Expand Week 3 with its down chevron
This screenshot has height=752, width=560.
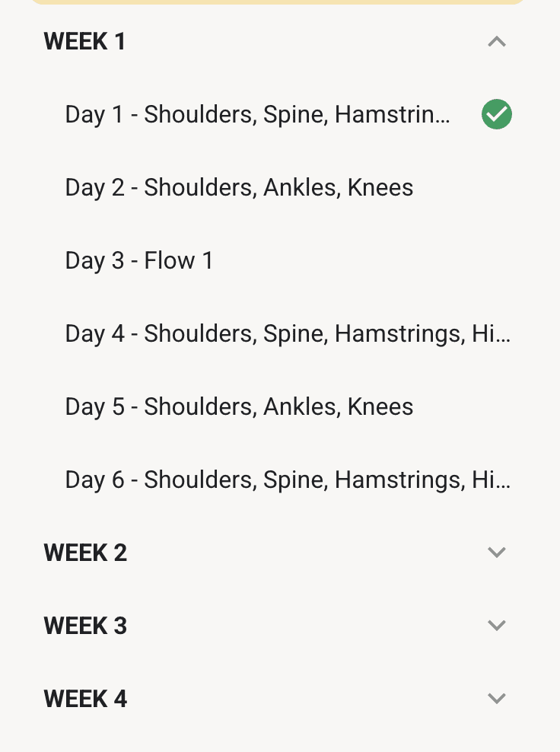click(497, 626)
